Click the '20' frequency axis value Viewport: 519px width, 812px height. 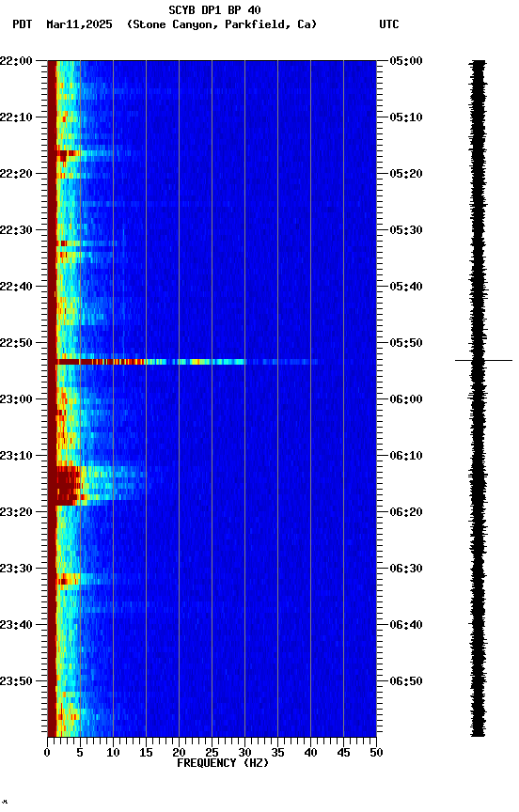(180, 753)
